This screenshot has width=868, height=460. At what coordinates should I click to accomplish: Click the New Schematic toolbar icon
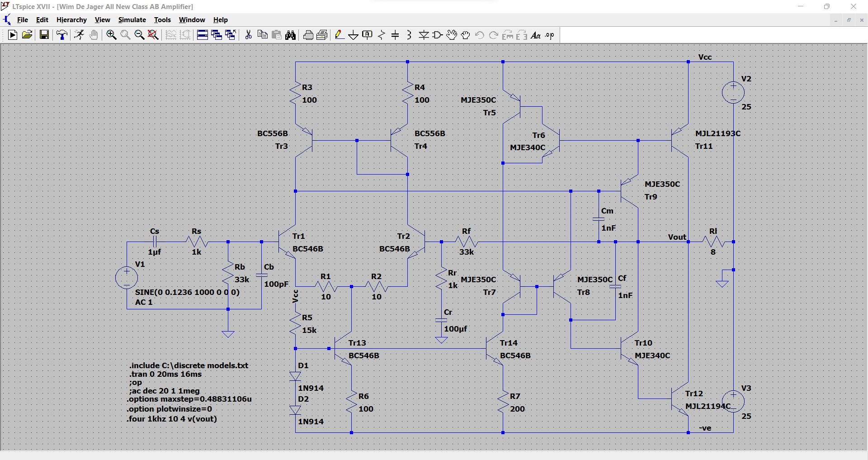[13, 35]
